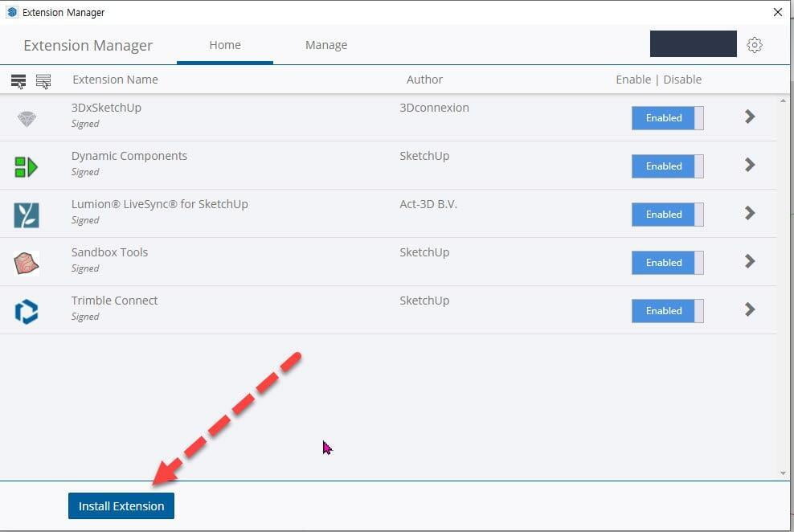The height and width of the screenshot is (532, 794).
Task: Expand Trimble Connect details chevron
Action: click(x=750, y=309)
